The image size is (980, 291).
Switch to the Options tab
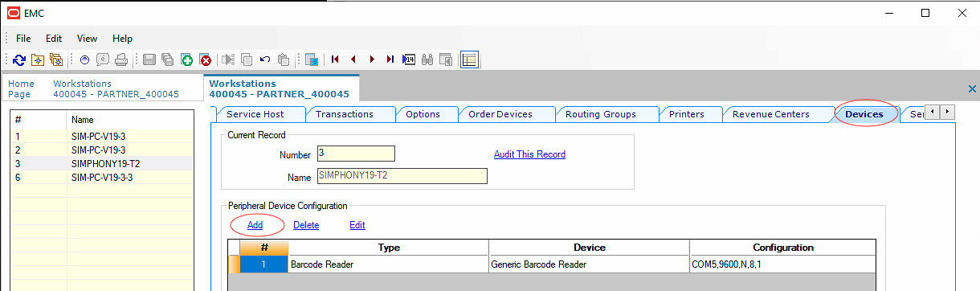[x=423, y=114]
